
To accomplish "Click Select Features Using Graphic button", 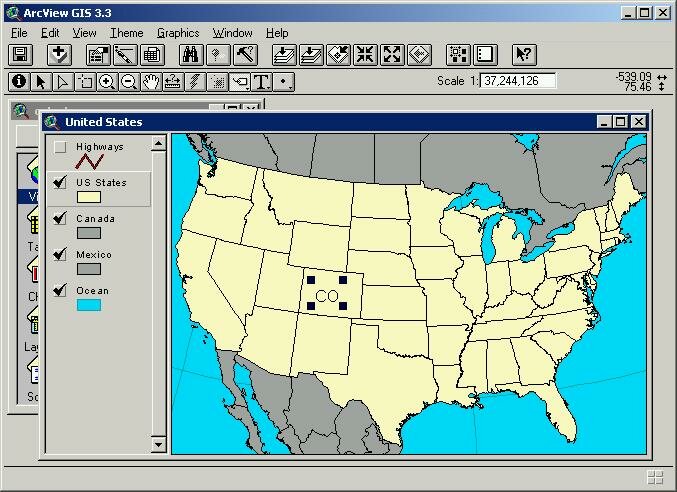I will point(458,55).
